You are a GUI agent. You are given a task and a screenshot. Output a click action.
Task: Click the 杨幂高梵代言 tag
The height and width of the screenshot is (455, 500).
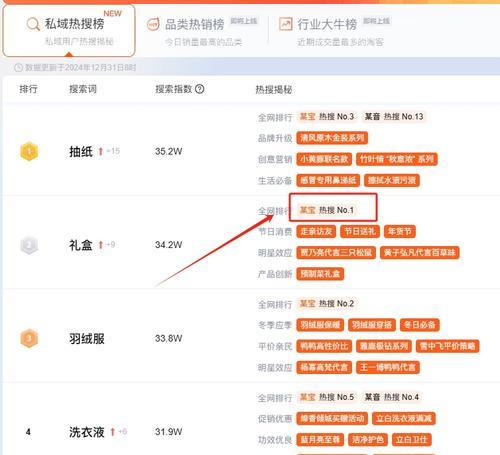(x=324, y=368)
